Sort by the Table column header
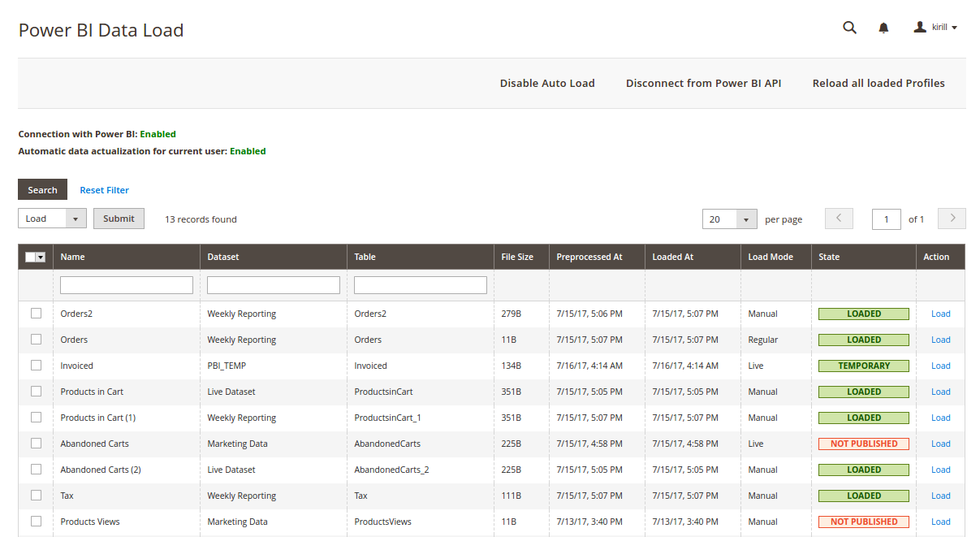Image resolution: width=980 pixels, height=537 pixels. tap(421, 257)
